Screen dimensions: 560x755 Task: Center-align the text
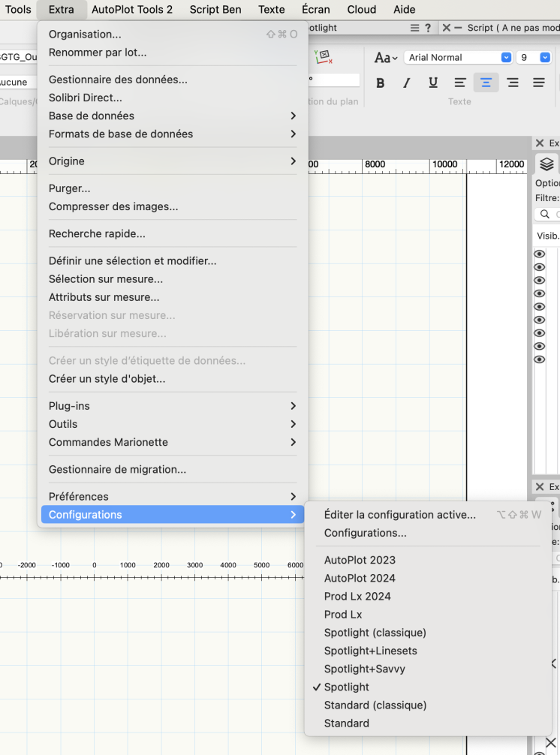[486, 83]
